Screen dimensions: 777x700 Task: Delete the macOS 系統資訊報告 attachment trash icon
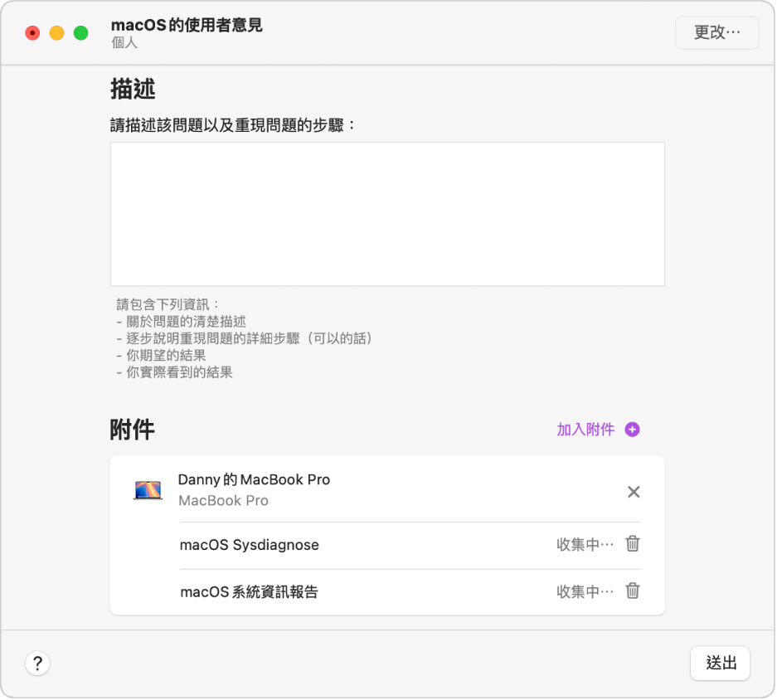[633, 591]
